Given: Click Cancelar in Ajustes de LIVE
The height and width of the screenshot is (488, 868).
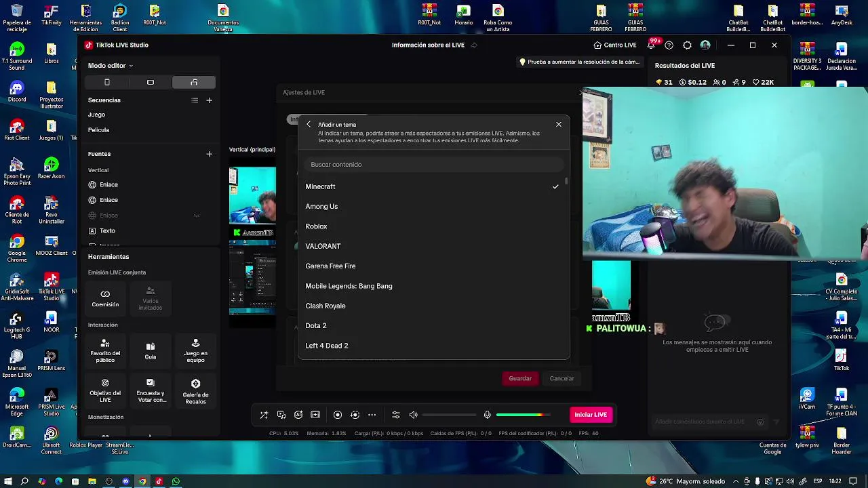Looking at the screenshot, I should [x=561, y=378].
